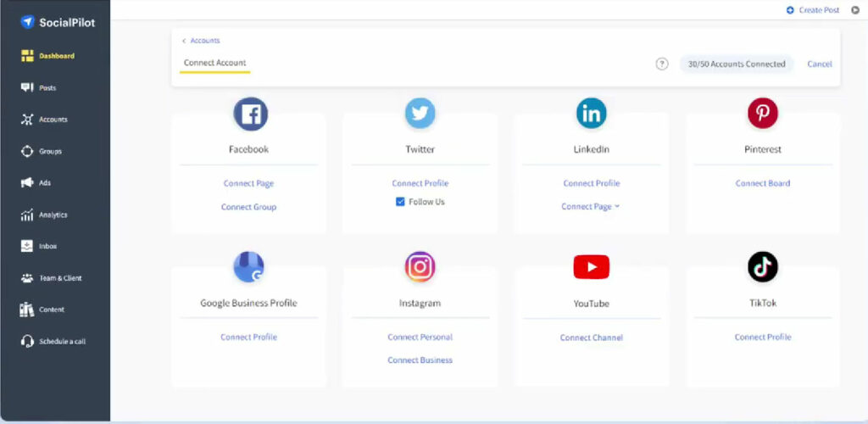
Task: Click the Twitter card title text
Action: tap(420, 149)
